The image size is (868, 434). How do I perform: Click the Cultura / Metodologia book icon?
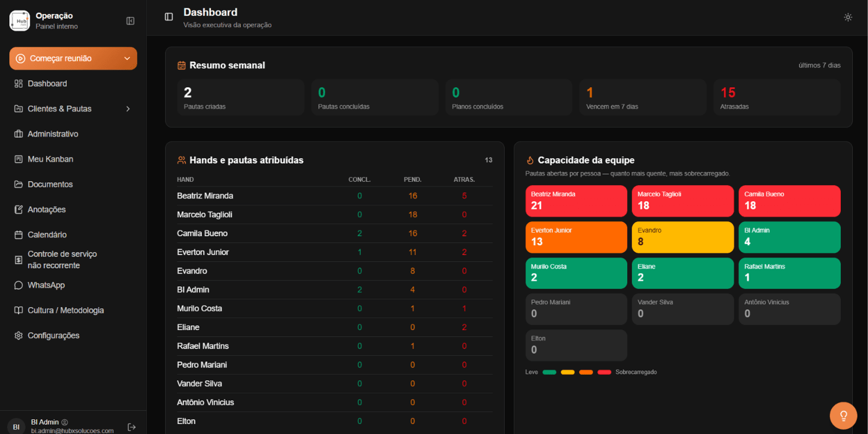[x=18, y=310]
